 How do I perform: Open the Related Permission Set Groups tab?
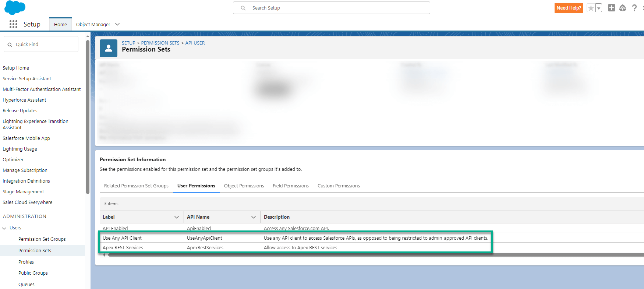coord(136,186)
